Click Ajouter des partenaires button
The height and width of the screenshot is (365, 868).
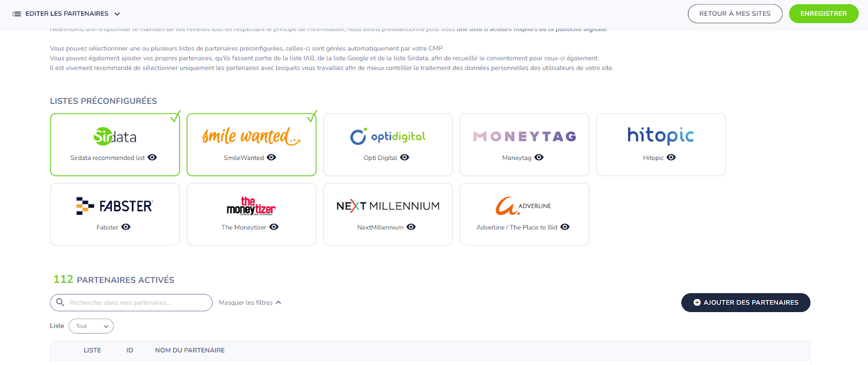click(x=746, y=303)
